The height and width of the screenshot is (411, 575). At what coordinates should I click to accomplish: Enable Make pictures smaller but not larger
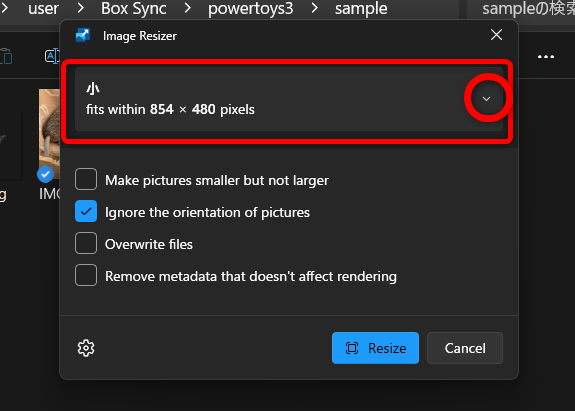point(86,179)
